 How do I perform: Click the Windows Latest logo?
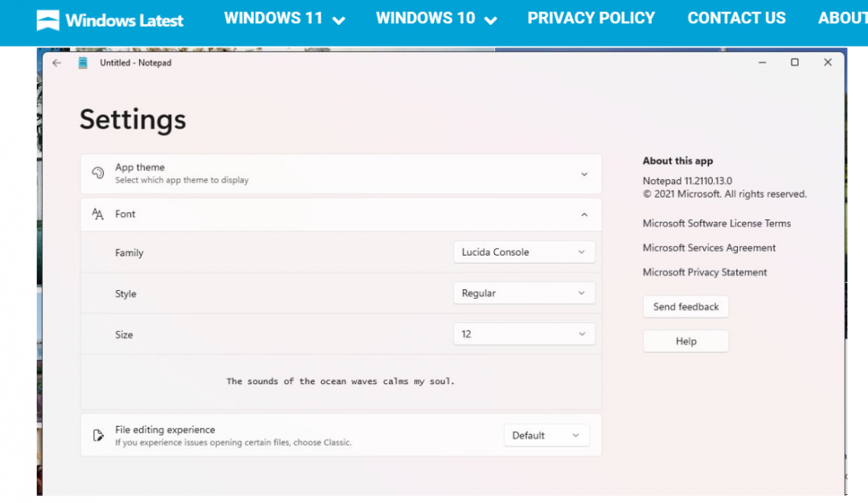point(110,20)
